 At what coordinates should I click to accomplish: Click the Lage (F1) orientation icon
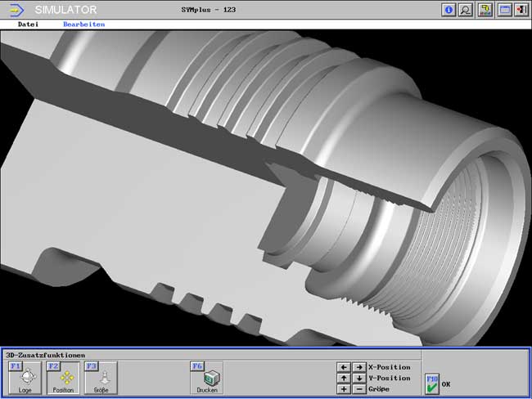click(25, 377)
